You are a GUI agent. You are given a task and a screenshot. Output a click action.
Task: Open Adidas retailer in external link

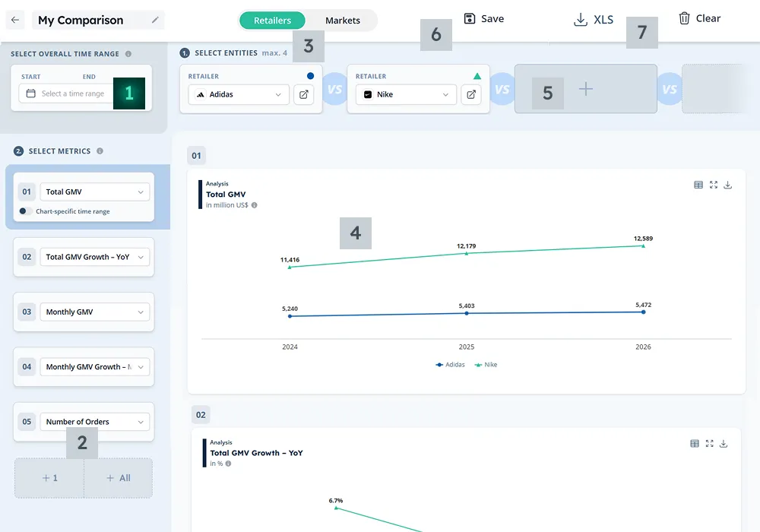coord(304,94)
